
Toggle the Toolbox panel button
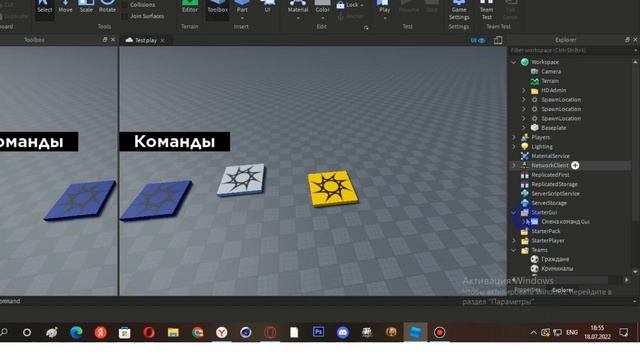[x=218, y=8]
